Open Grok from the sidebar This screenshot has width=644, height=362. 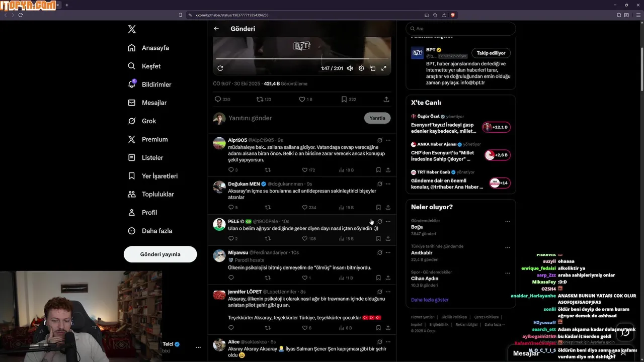tap(142, 121)
